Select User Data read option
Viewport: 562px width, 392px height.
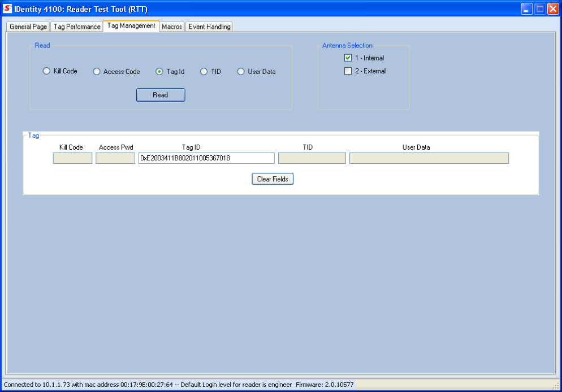(240, 72)
